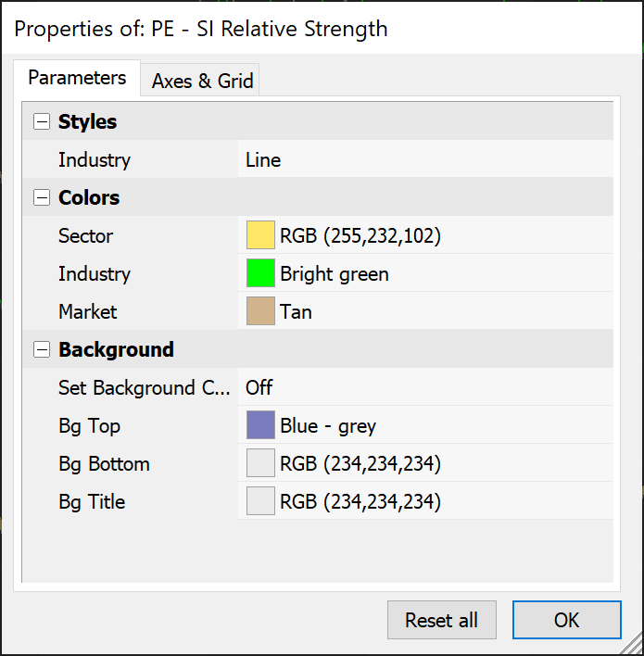Click the yellow Sector color swatch

click(x=260, y=235)
